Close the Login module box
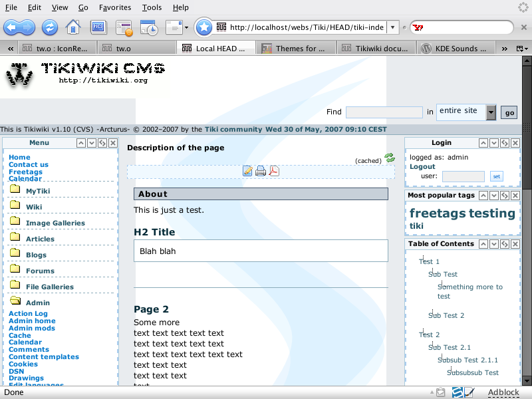 [515, 143]
